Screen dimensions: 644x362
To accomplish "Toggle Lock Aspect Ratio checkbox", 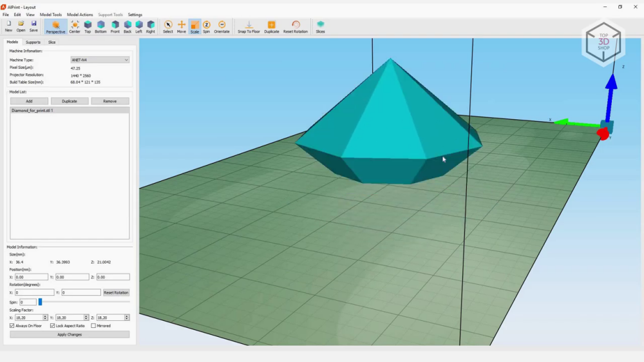I will pos(53,326).
